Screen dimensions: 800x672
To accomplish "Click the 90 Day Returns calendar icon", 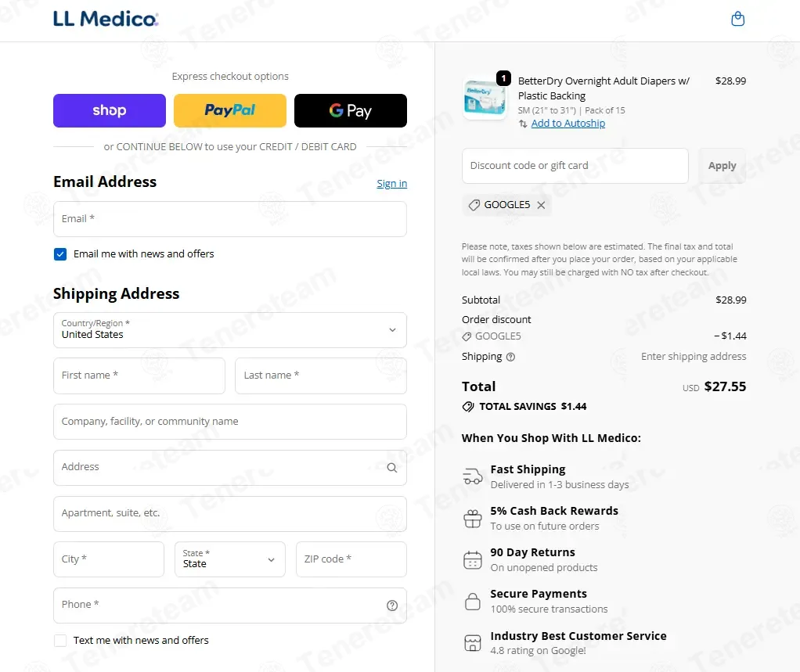I will point(473,560).
